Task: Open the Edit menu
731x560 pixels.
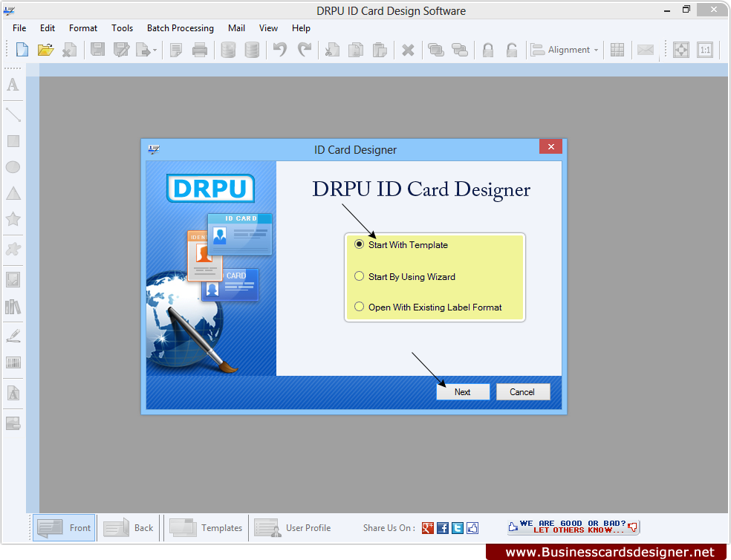Action: coord(47,28)
